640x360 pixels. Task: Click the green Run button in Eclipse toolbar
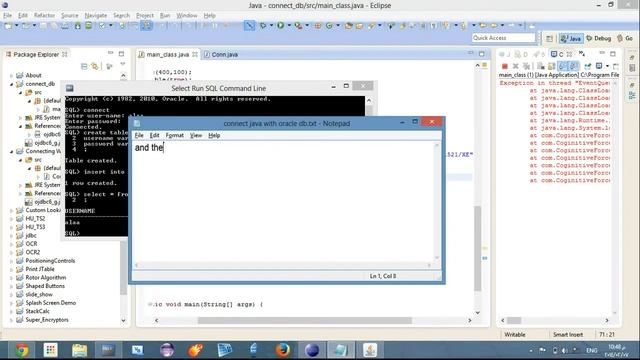coord(280,25)
